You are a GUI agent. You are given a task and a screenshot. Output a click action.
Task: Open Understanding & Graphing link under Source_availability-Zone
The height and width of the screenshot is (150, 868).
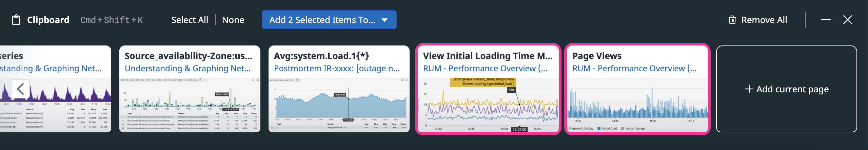coord(188,69)
